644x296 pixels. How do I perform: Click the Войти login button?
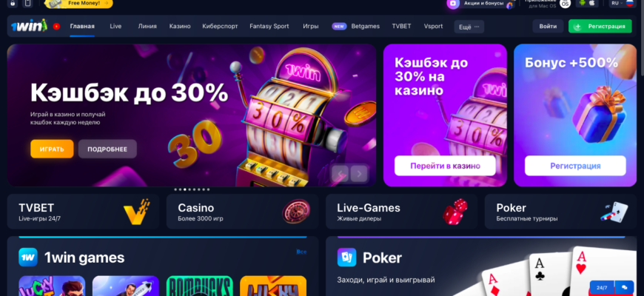point(548,27)
